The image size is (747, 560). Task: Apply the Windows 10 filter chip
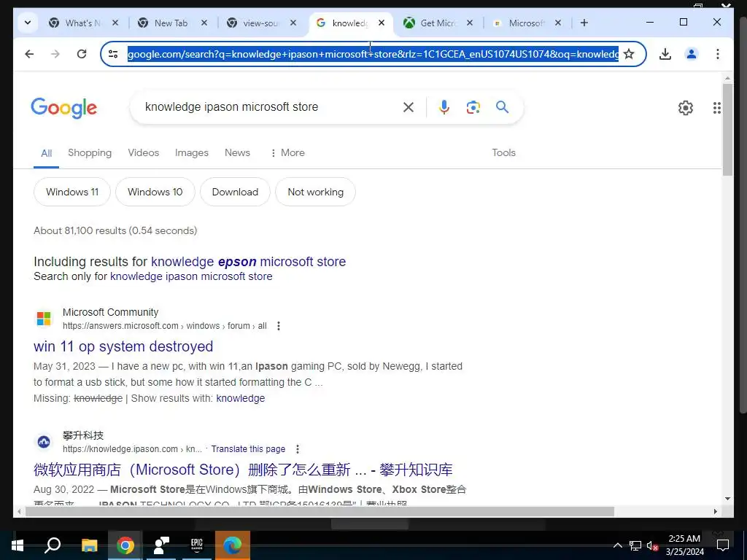pyautogui.click(x=155, y=192)
